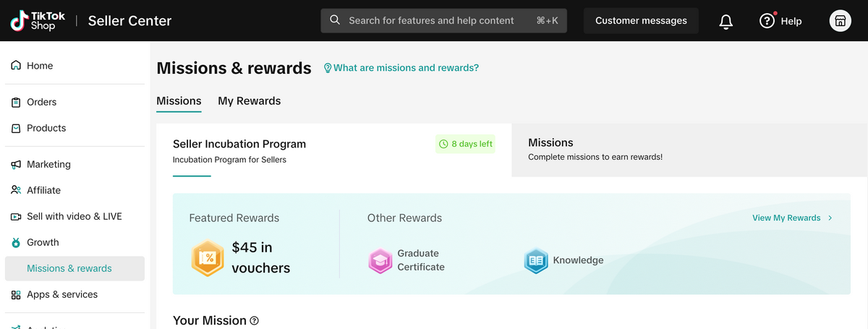This screenshot has height=329, width=868.
Task: Click the Help question mark icon
Action: [767, 21]
